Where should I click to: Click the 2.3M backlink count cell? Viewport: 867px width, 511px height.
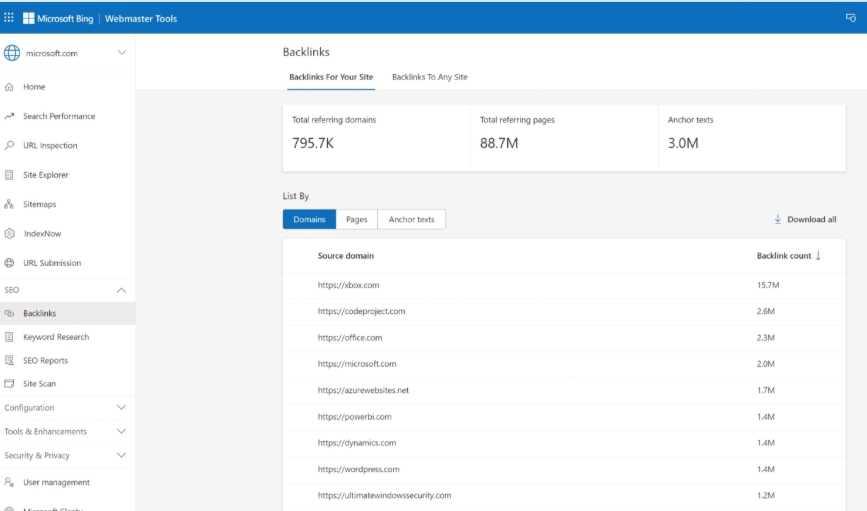tap(766, 337)
